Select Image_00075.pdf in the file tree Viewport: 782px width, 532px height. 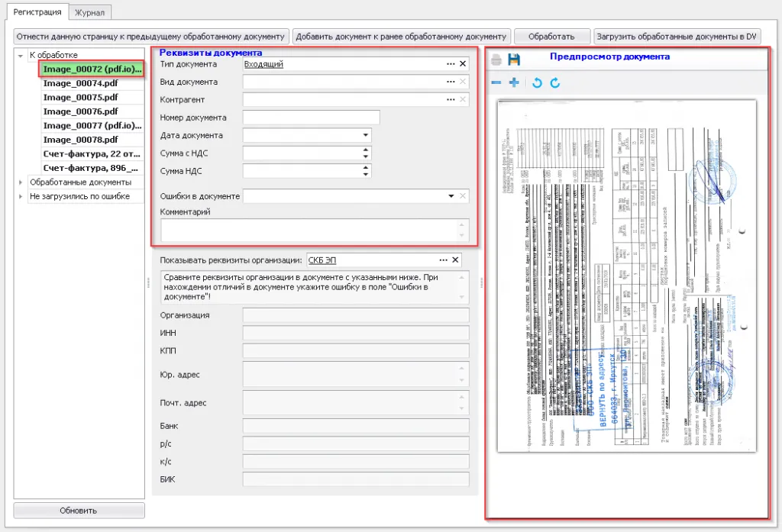[x=81, y=98]
